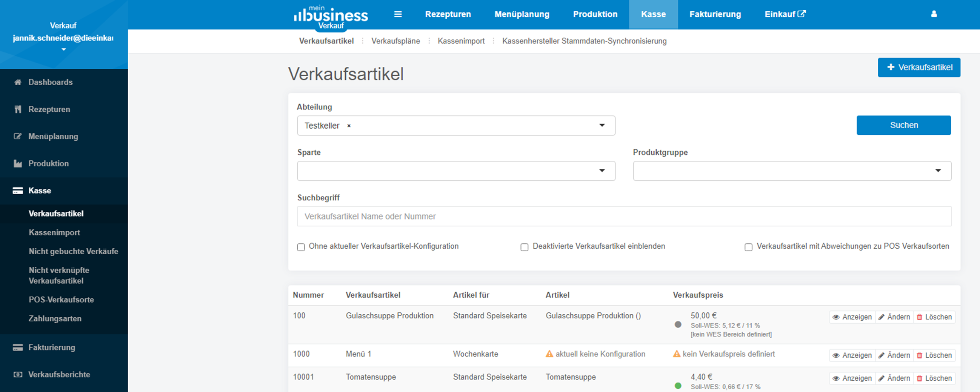Show details via Anzeigen for Menü 1
The height and width of the screenshot is (392, 980).
[x=852, y=355]
